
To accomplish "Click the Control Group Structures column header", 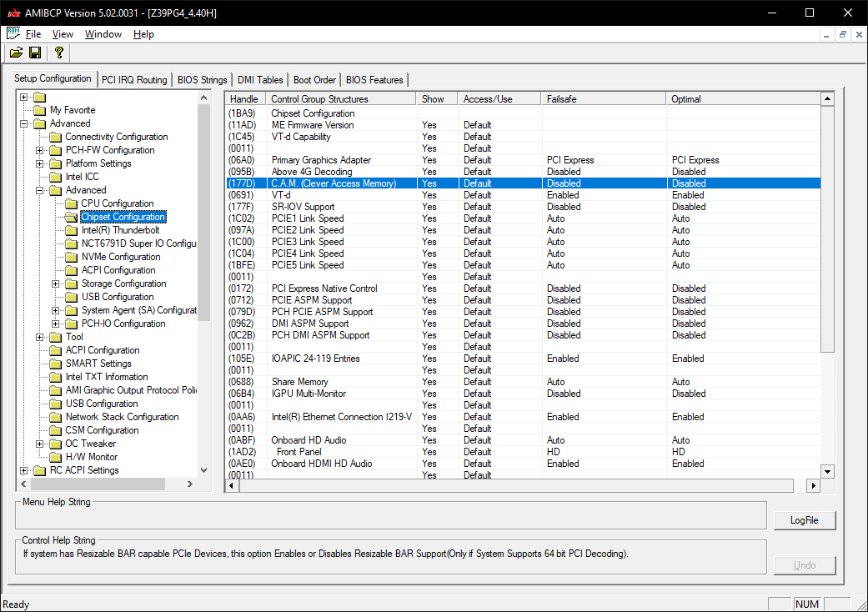I will (341, 99).
